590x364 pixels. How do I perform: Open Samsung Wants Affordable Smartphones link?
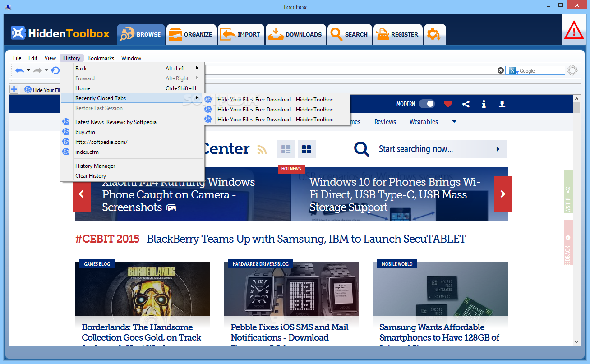point(439,333)
